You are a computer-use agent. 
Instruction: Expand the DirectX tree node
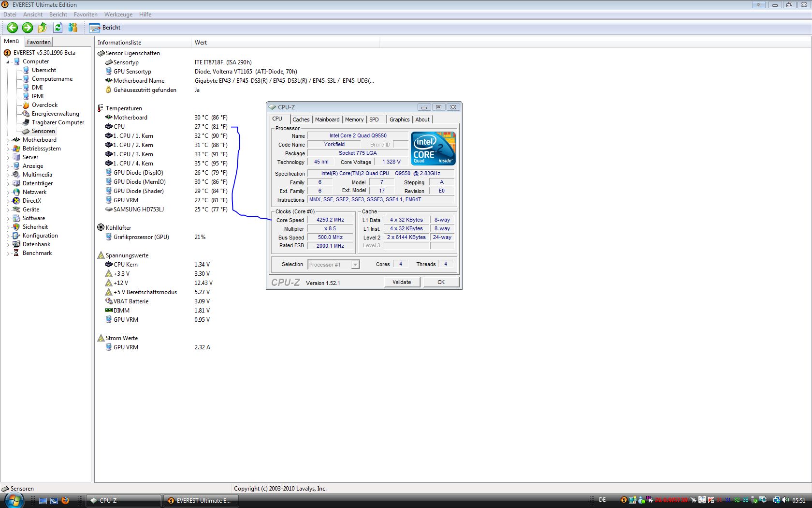8,201
